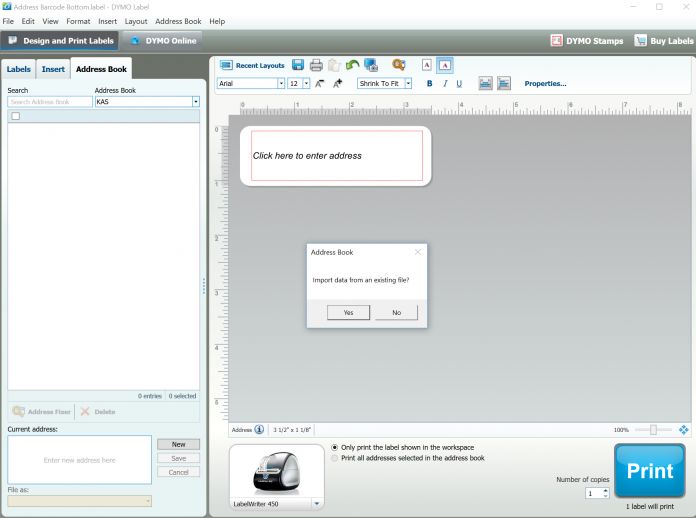Screen dimensions: 696x518
Task: Click No in the Address Book dialog
Action: (x=396, y=312)
